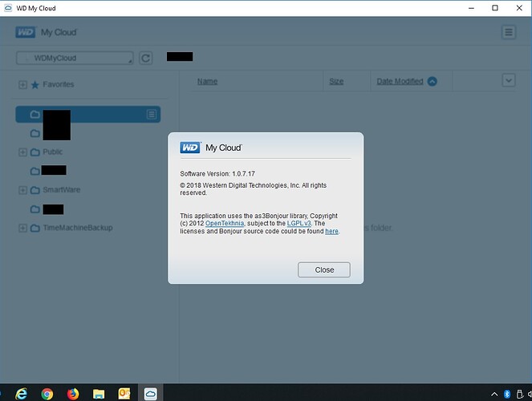Open the WDMyCloud device dropdown
This screenshot has height=401, width=532.
pyautogui.click(x=75, y=58)
